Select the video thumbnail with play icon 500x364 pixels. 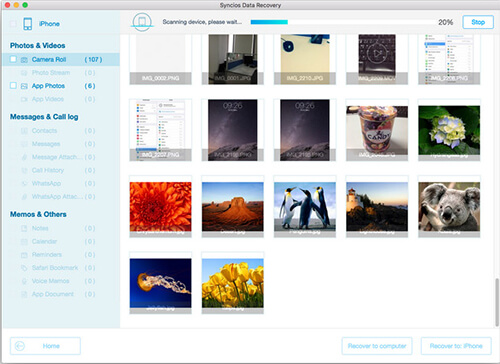coord(377,59)
